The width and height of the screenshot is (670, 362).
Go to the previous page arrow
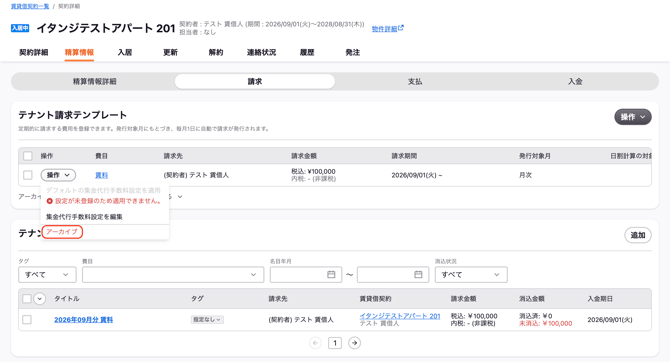[x=315, y=343]
